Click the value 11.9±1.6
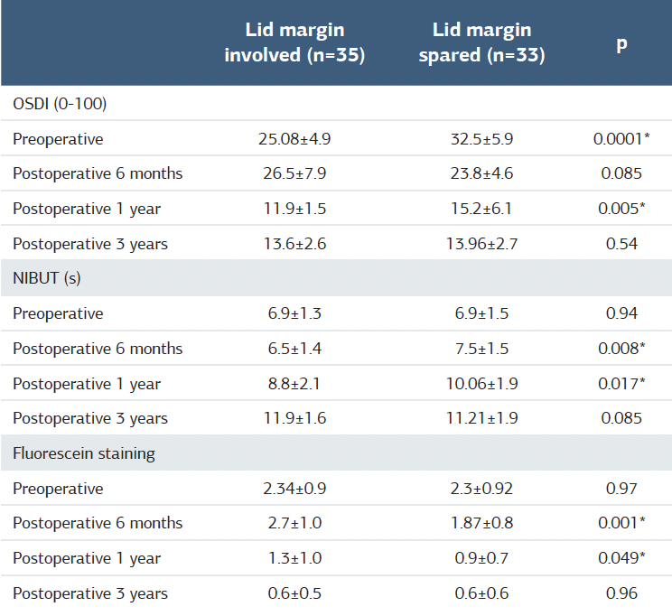Viewport: 672px width, 616px height. (294, 418)
